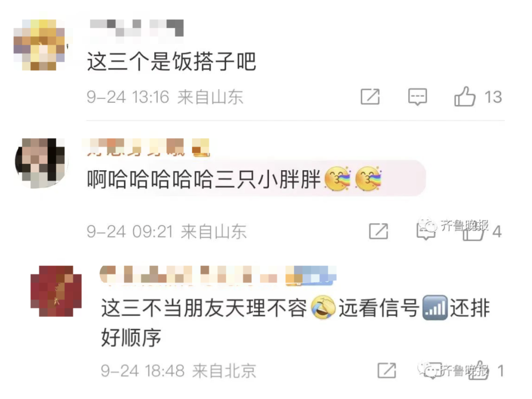
Task: Select the comment text 这三个是饭搭子吧
Action: click(x=172, y=61)
